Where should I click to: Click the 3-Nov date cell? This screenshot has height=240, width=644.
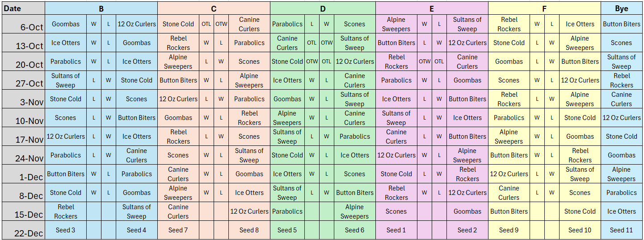[x=22, y=99]
